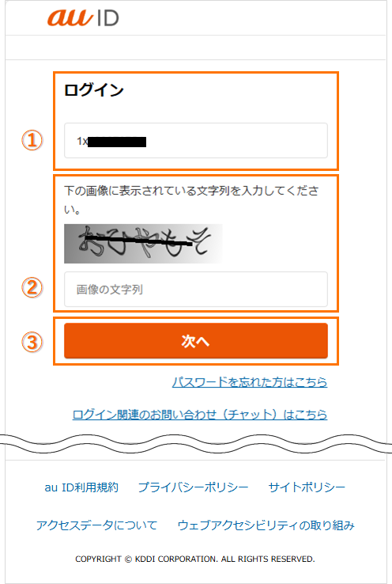Image resolution: width=392 pixels, height=584 pixels.
Task: Click the orange 次へ button
Action: tap(196, 341)
